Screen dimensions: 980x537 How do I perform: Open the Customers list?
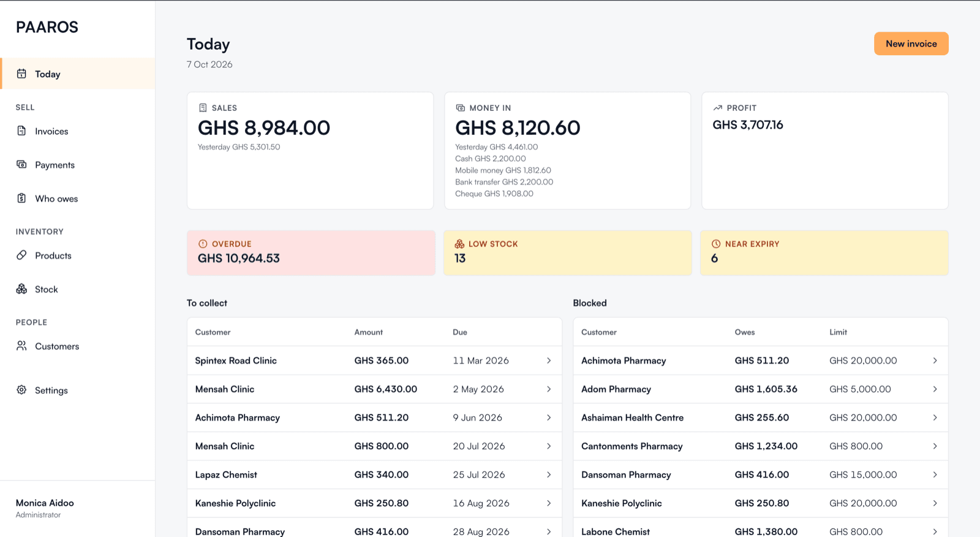(78, 346)
